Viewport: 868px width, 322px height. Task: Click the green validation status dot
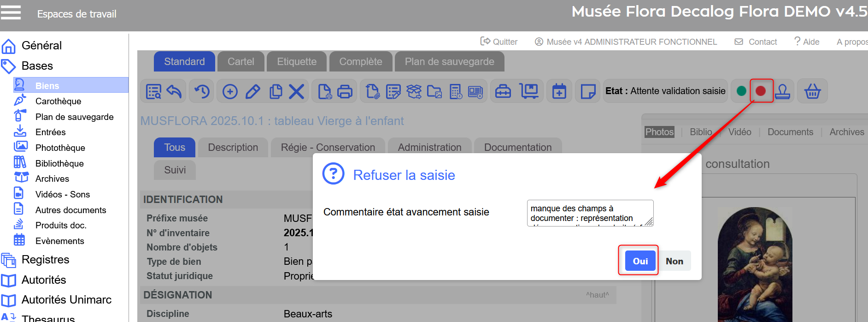741,91
